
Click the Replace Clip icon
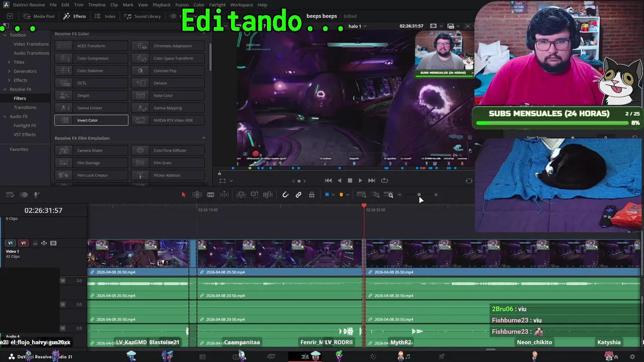pos(268,195)
